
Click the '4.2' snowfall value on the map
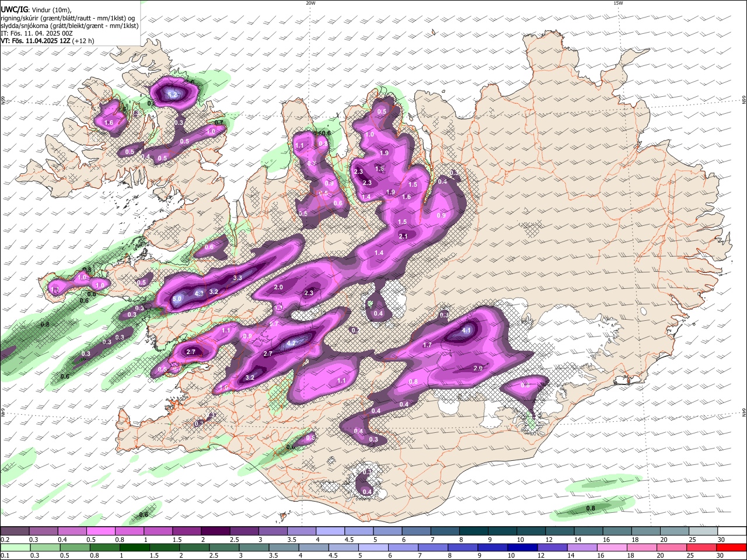292,343
